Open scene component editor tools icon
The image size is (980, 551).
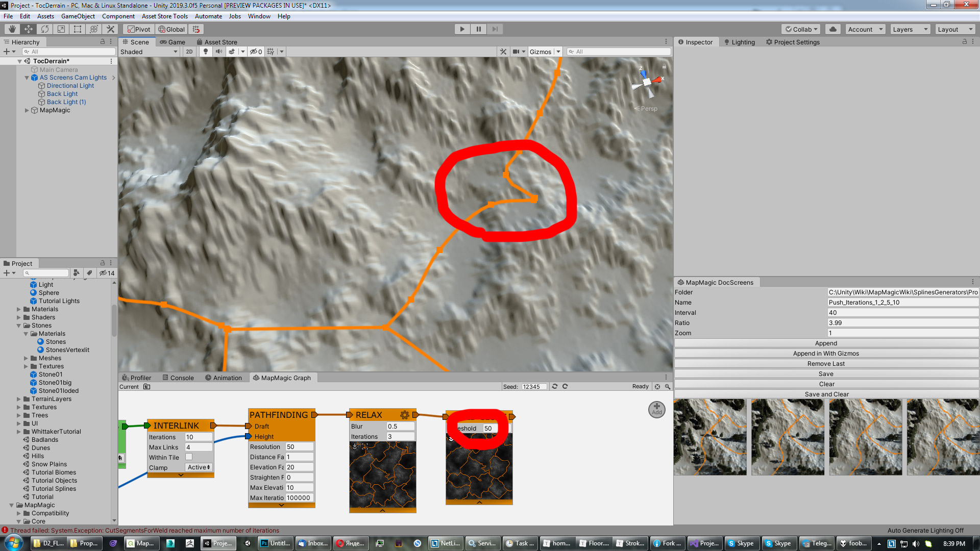point(503,52)
